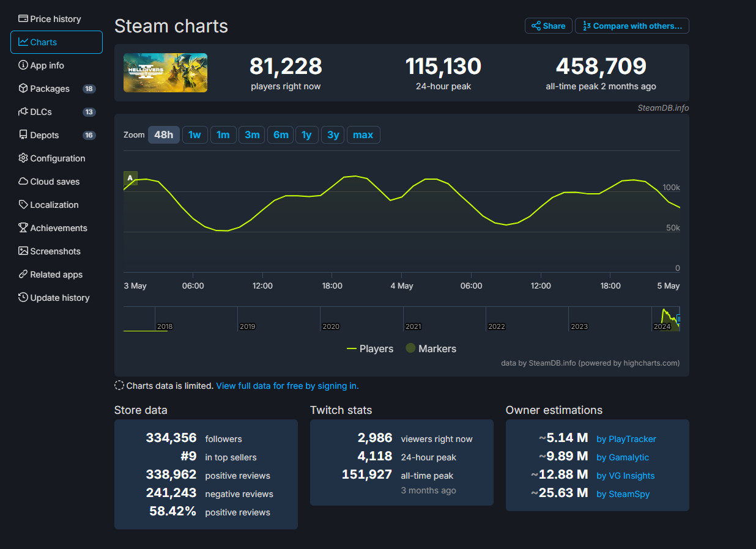Open the Localization sidebar section
Viewport: 756px width, 549px height.
click(x=54, y=205)
